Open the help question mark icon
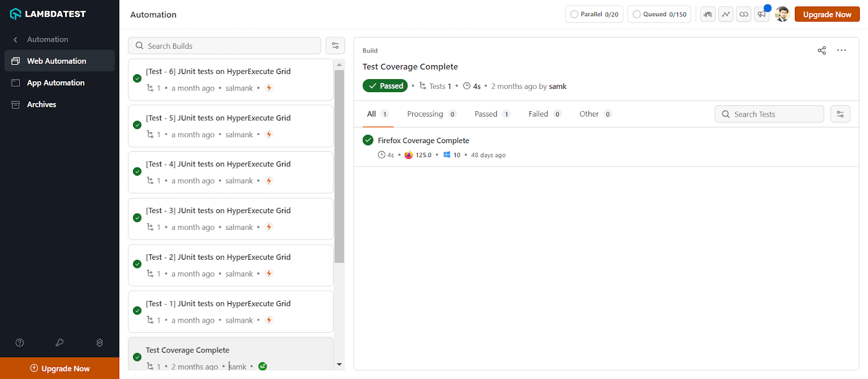 [20, 343]
